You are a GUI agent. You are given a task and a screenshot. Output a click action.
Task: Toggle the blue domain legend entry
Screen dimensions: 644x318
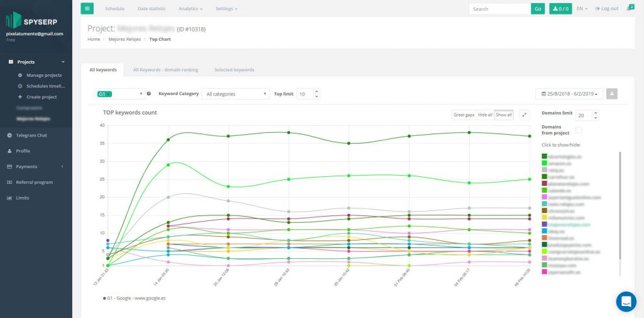click(x=552, y=231)
